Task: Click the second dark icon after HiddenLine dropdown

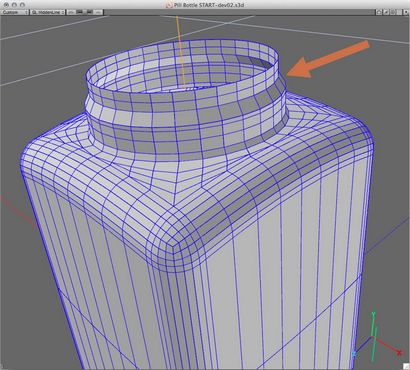Action: click(80, 12)
